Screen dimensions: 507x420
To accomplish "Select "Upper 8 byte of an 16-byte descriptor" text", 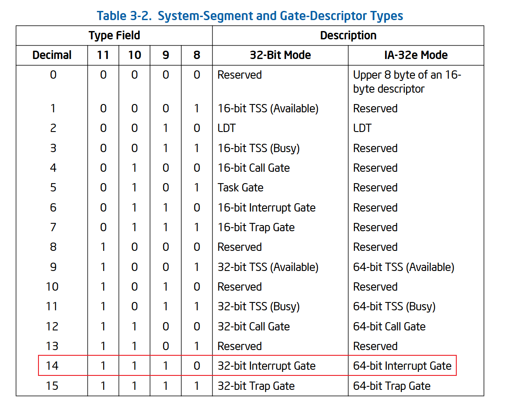I will [407, 82].
